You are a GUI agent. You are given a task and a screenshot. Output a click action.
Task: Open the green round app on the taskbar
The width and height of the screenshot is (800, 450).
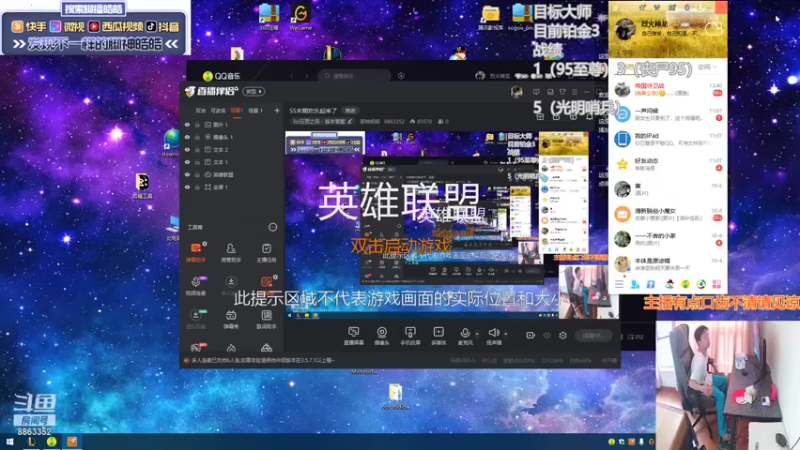(x=51, y=442)
